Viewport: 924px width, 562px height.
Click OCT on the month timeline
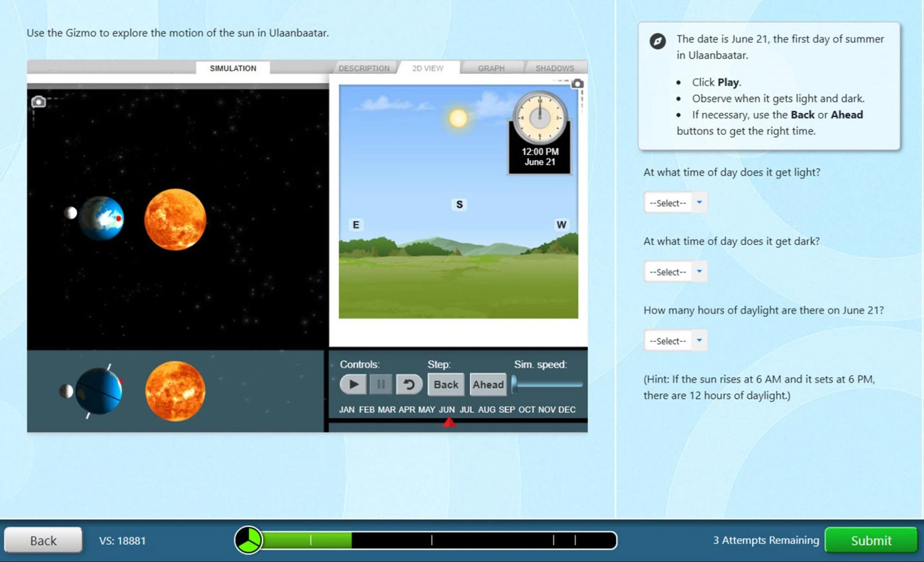click(526, 409)
